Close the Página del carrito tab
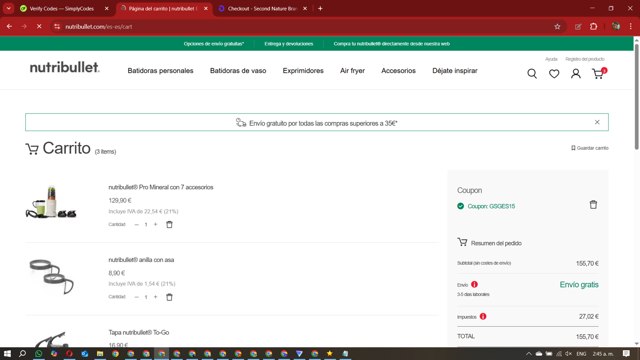Screen dimensions: 640x360 (x=206, y=9)
